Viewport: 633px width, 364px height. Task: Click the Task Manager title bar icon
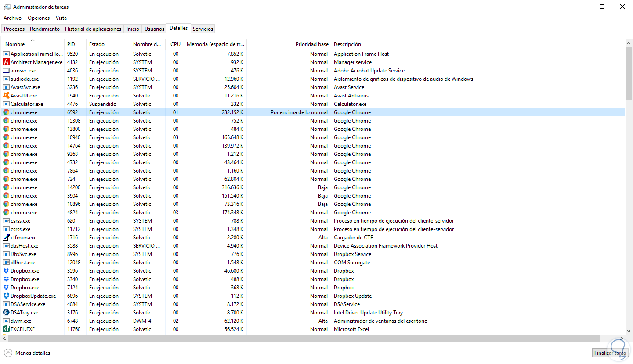(x=7, y=7)
